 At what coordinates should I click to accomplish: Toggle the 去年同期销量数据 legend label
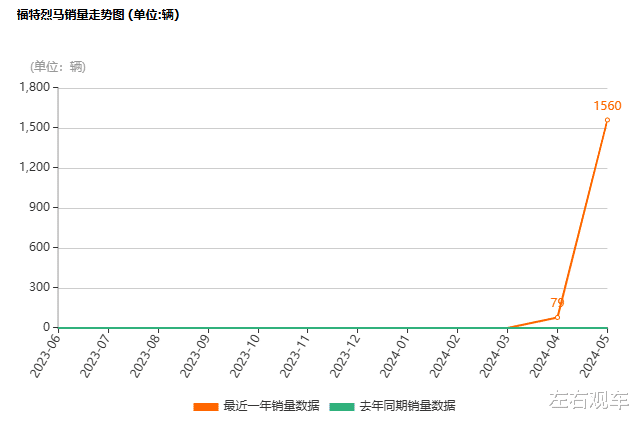(407, 406)
